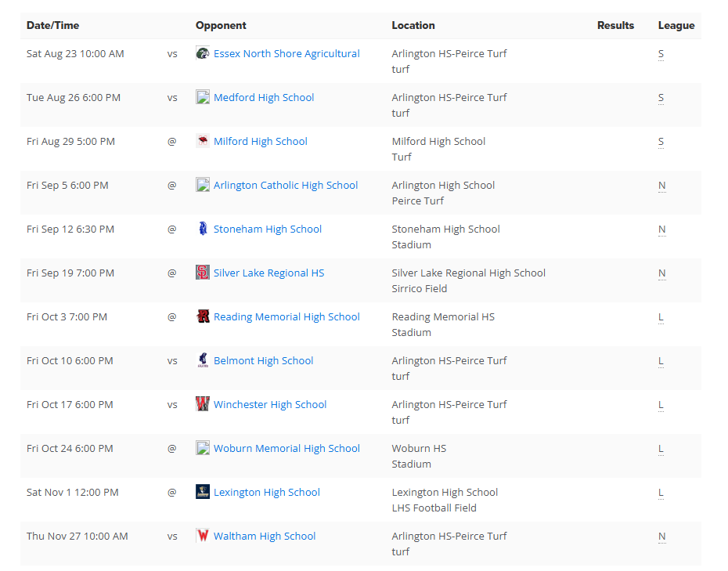This screenshot has width=728, height=571.
Task: Click the Opponent column header
Action: pyautogui.click(x=221, y=26)
